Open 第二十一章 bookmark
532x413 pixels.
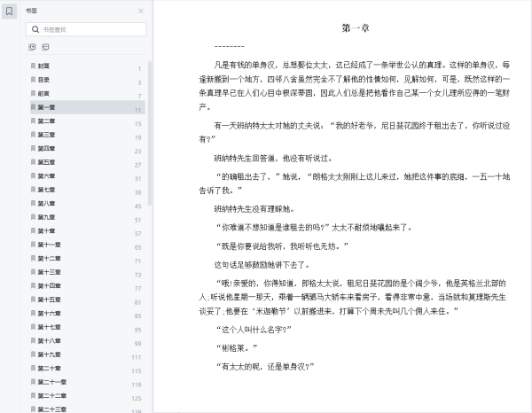(x=88, y=382)
